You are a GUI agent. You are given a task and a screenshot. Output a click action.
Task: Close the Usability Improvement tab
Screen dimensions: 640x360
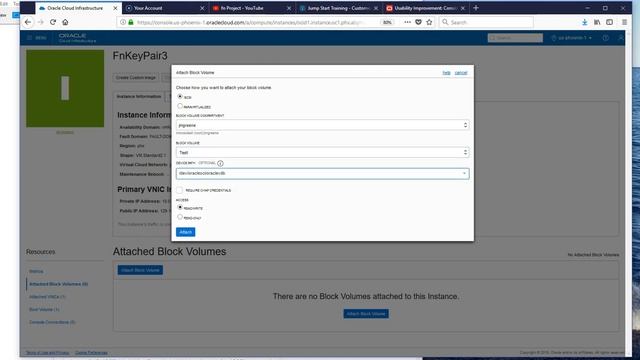463,8
